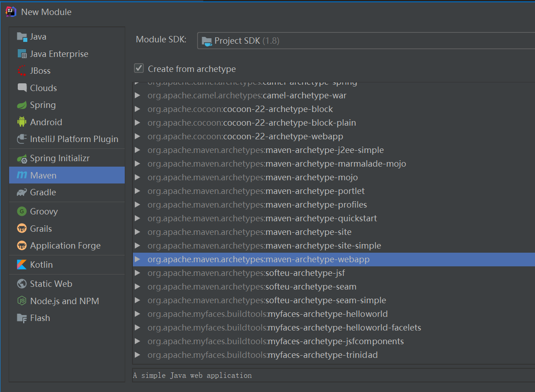
Task: Open the Module SDK dropdown
Action: tap(366, 41)
